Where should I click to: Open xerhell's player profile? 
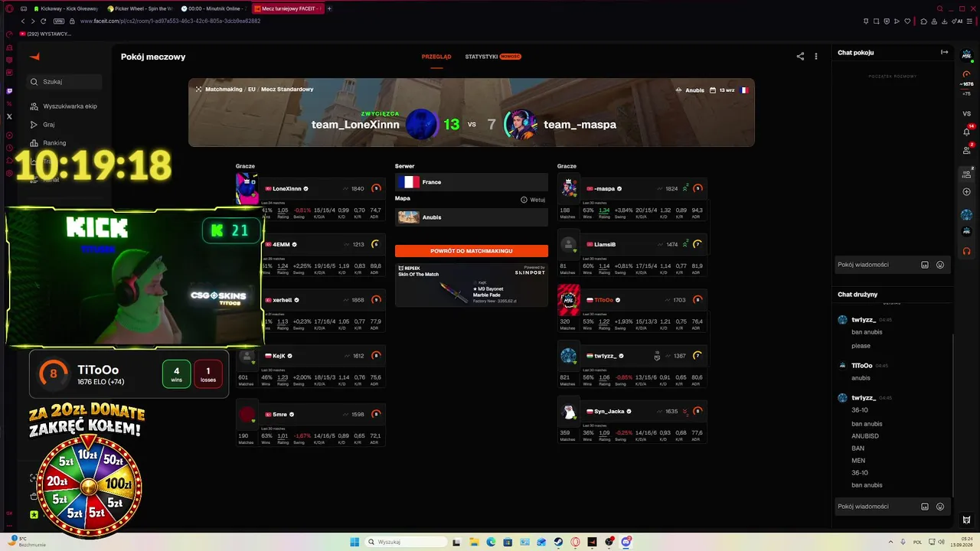283,300
